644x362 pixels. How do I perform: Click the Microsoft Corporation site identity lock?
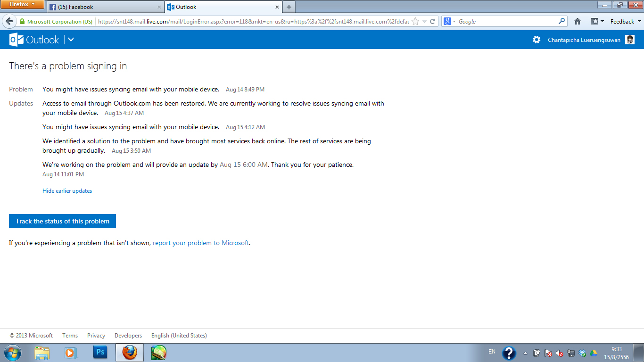tap(56, 22)
